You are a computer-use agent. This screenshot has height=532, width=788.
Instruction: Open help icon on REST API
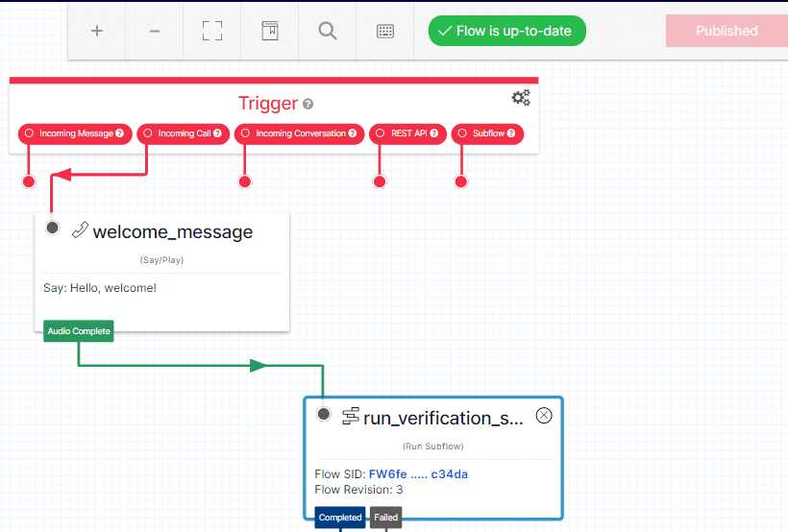coord(434,133)
